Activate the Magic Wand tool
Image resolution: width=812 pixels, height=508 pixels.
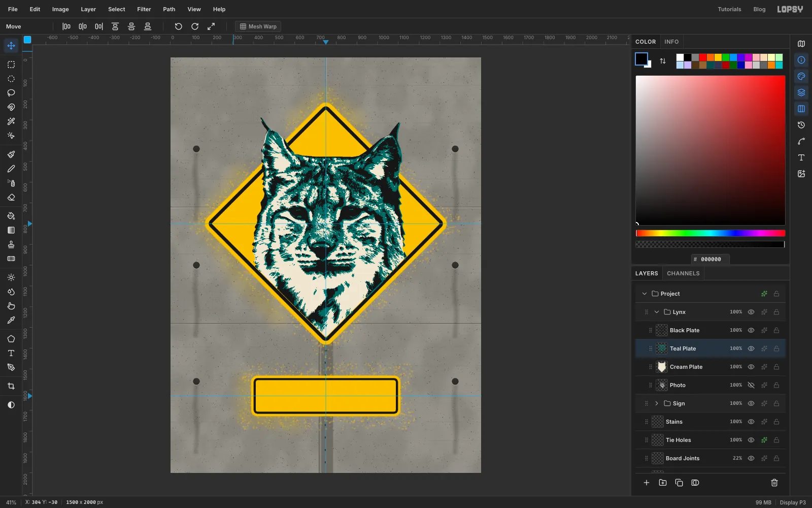[11, 121]
